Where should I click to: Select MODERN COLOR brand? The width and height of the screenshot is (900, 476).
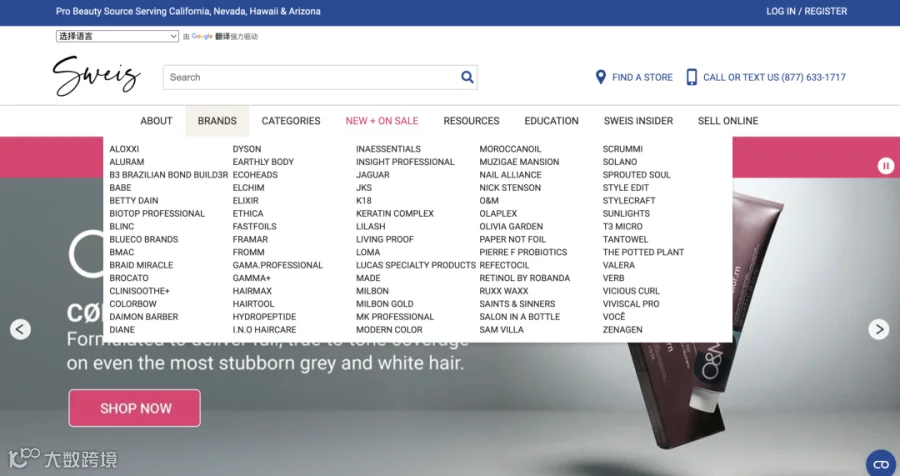(x=389, y=330)
